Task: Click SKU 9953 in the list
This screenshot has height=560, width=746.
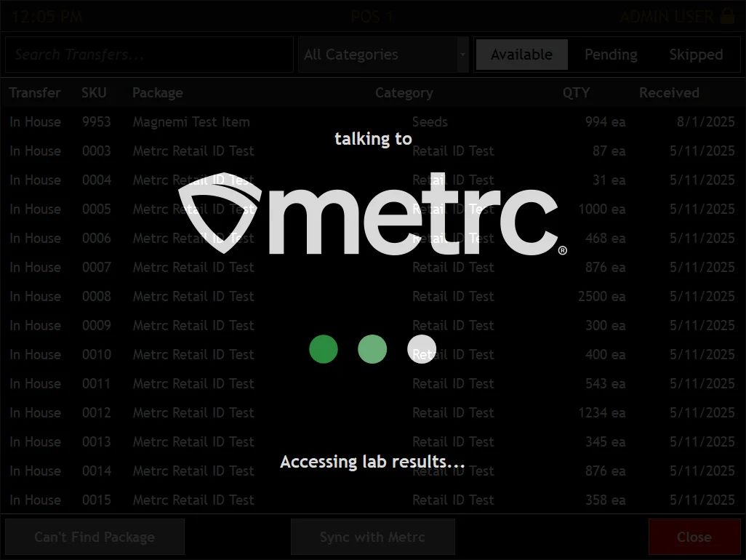Action: [x=97, y=121]
